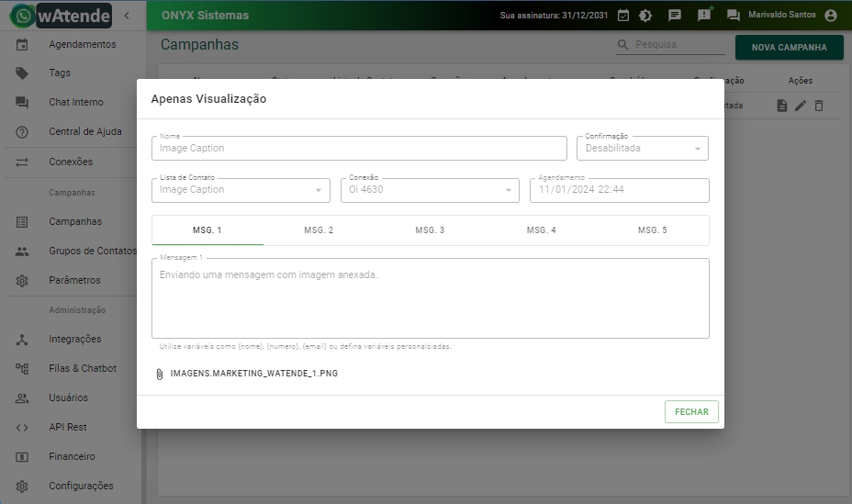Click the edit campaign pencil icon
Image resolution: width=852 pixels, height=504 pixels.
click(801, 106)
